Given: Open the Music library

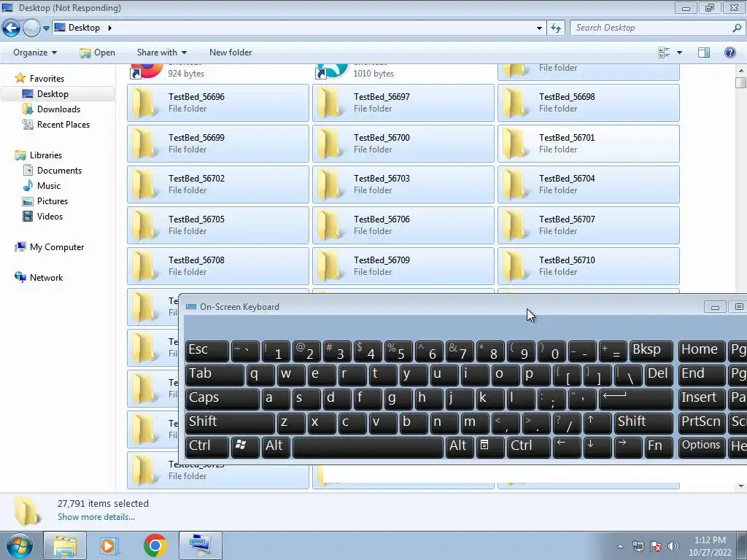Looking at the screenshot, I should [x=49, y=186].
